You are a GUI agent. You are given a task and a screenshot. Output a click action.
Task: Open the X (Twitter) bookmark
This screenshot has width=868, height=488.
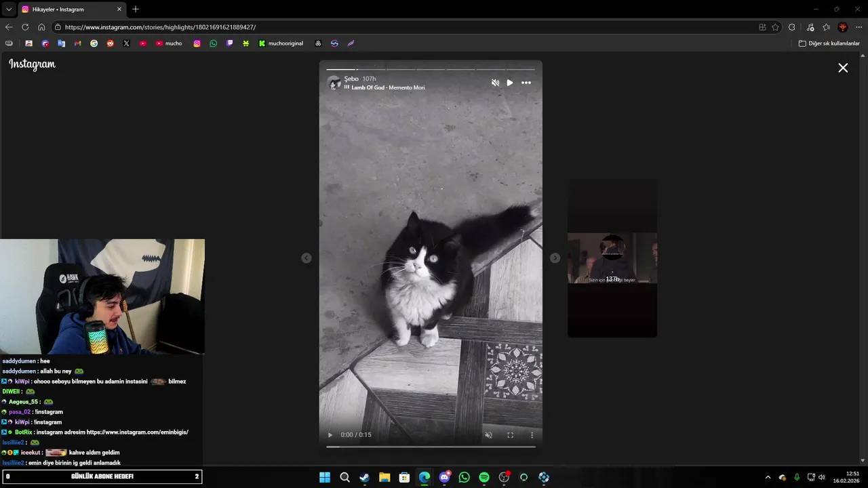126,43
